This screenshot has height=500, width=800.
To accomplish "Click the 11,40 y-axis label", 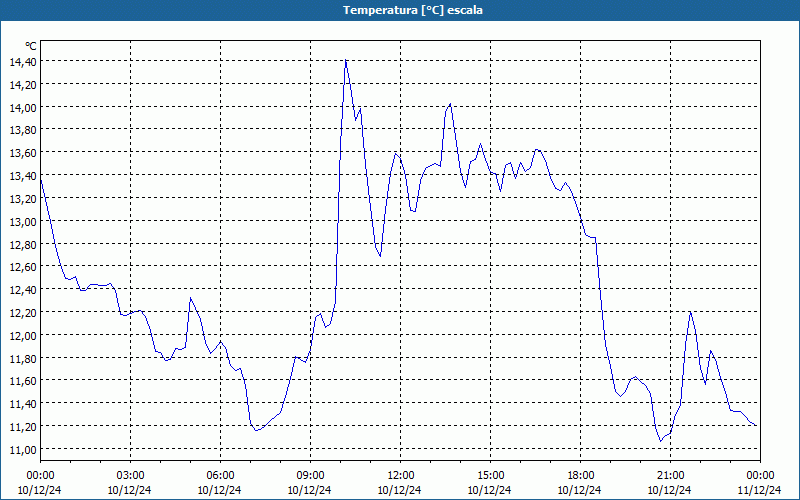I will tap(23, 404).
